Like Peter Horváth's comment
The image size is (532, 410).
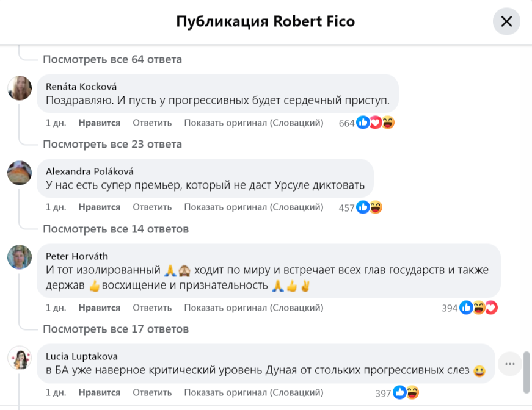[100, 307]
